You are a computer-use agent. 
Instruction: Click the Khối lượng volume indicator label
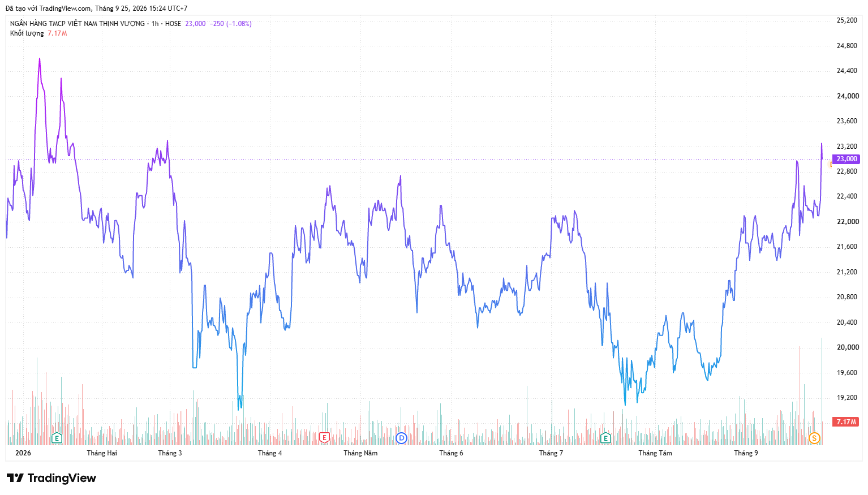click(x=27, y=33)
